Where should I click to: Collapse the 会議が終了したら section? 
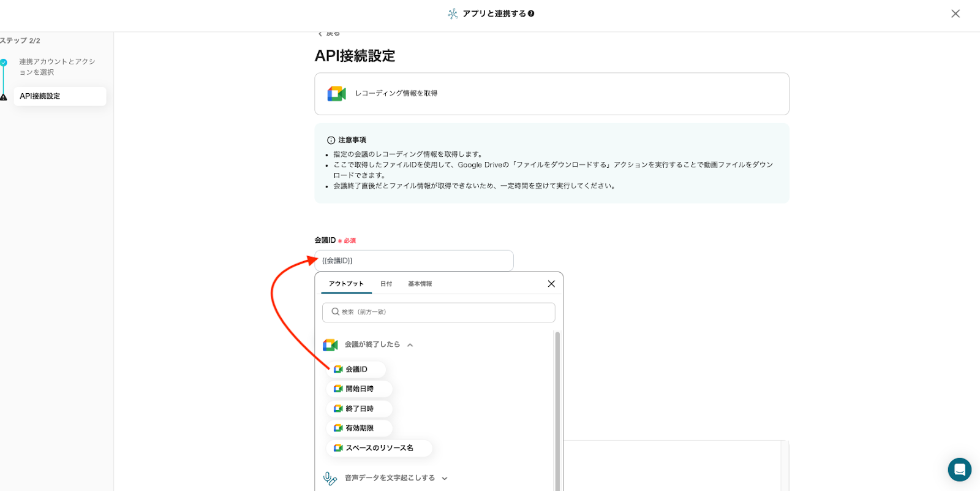[410, 345]
